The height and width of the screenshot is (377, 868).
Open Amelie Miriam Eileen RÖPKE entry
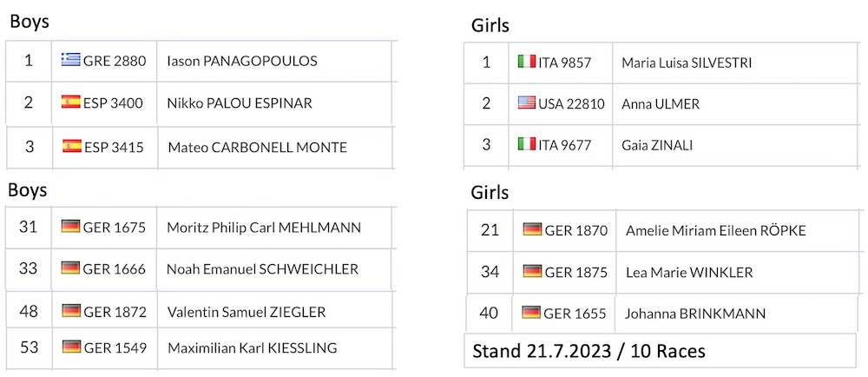pos(716,230)
